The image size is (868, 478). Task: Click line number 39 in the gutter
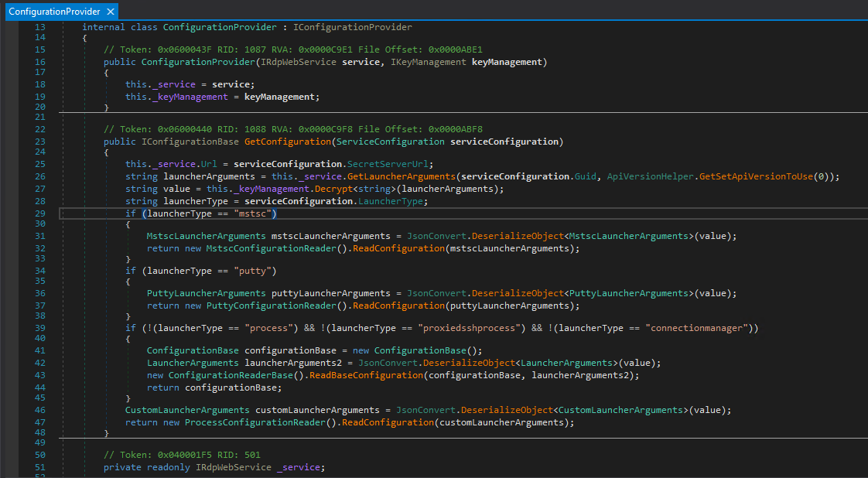(40, 329)
